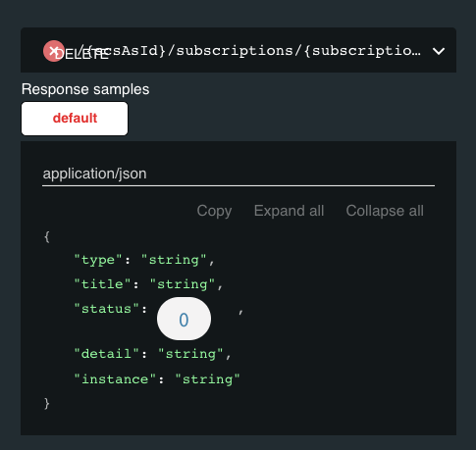The height and width of the screenshot is (450, 476).
Task: Click the red DELETE method badge
Action: (x=53, y=51)
